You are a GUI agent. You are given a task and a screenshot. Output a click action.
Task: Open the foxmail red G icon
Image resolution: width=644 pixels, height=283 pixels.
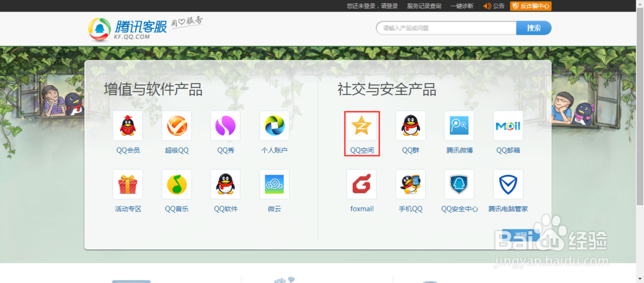(x=361, y=184)
